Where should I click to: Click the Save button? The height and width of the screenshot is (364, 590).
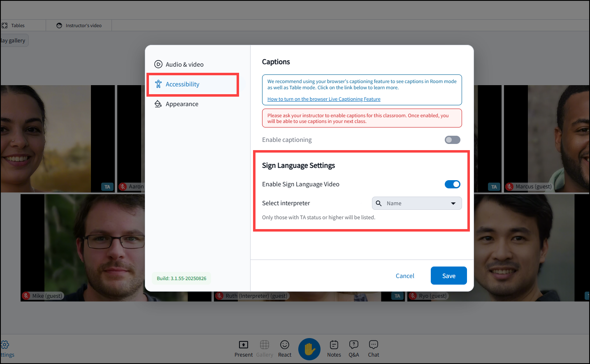pos(449,276)
